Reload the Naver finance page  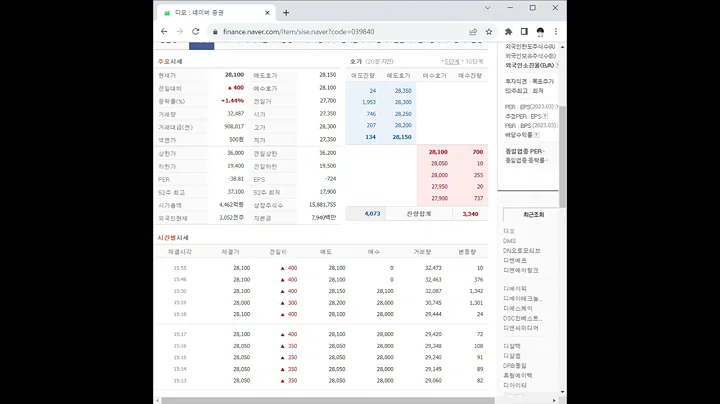point(196,32)
